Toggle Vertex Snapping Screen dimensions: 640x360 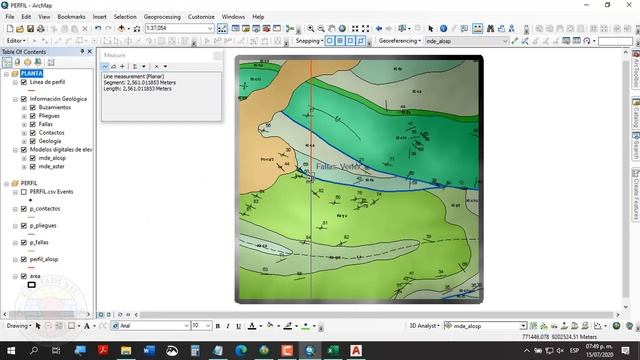click(x=350, y=41)
